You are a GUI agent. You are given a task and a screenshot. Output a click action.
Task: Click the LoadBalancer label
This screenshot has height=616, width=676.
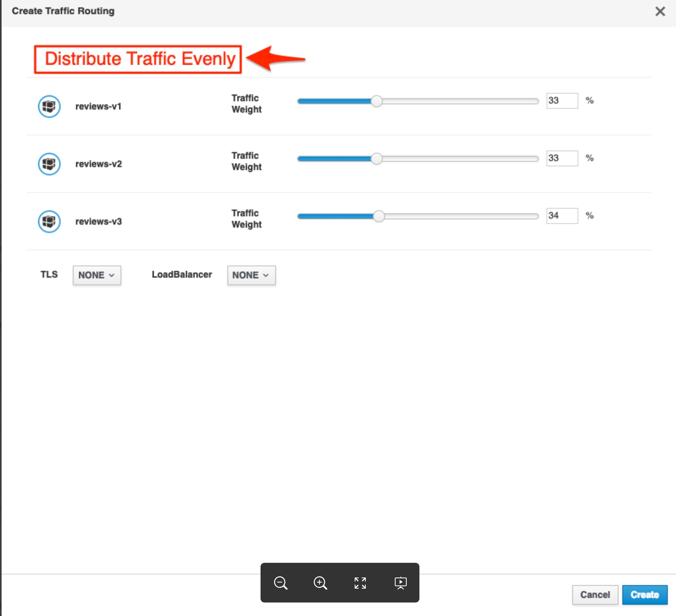pyautogui.click(x=182, y=275)
